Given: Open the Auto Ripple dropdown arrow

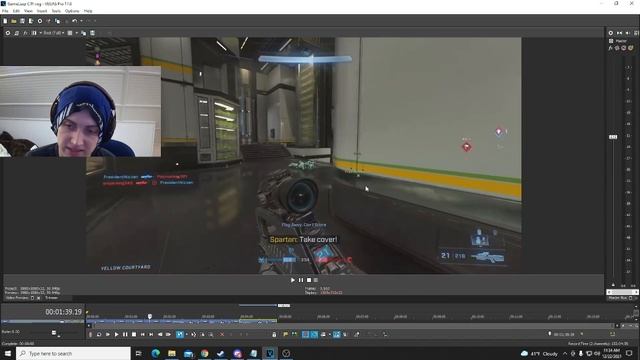Looking at the screenshot, I should (x=329, y=334).
